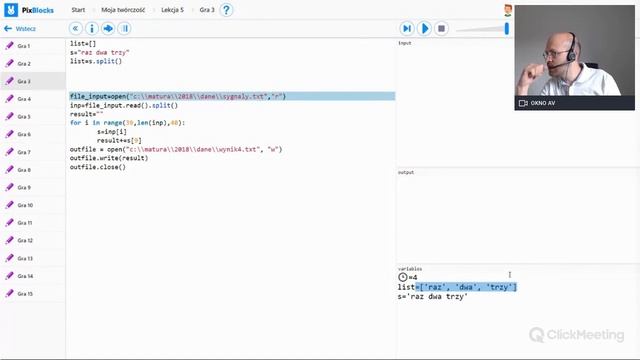The image size is (640, 360).
Task: Open Gra 15 in the sidebar
Action: click(x=33, y=294)
